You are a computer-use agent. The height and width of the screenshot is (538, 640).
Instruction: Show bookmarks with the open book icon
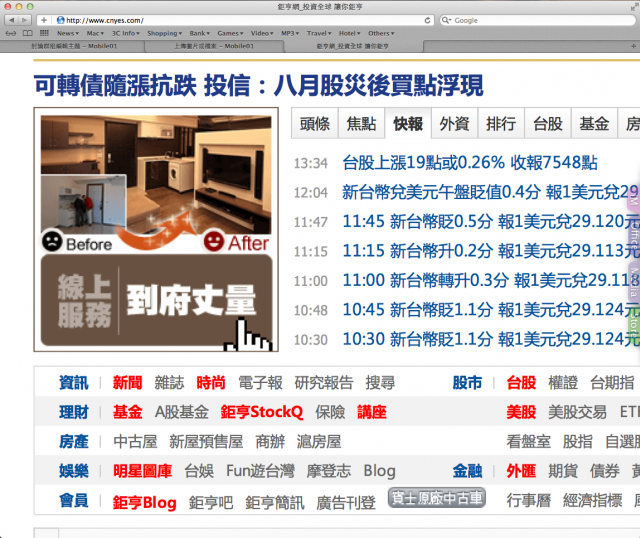tap(27, 33)
